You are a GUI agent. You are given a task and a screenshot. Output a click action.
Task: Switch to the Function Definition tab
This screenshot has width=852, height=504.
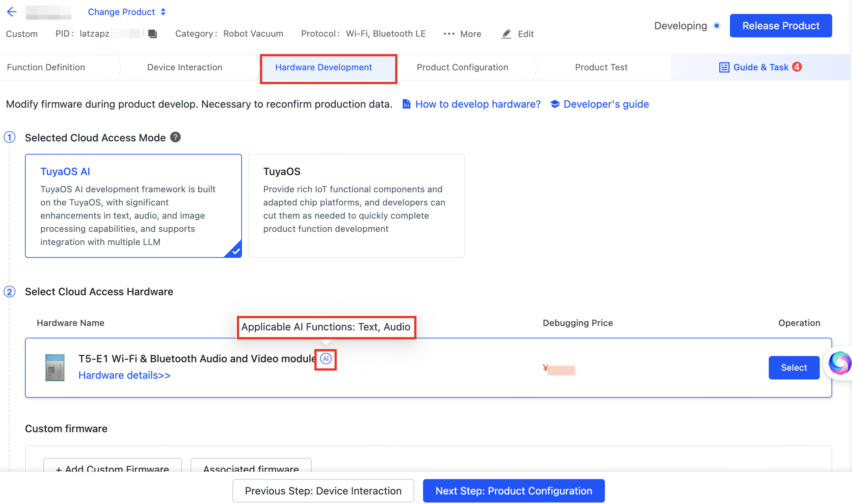click(46, 67)
